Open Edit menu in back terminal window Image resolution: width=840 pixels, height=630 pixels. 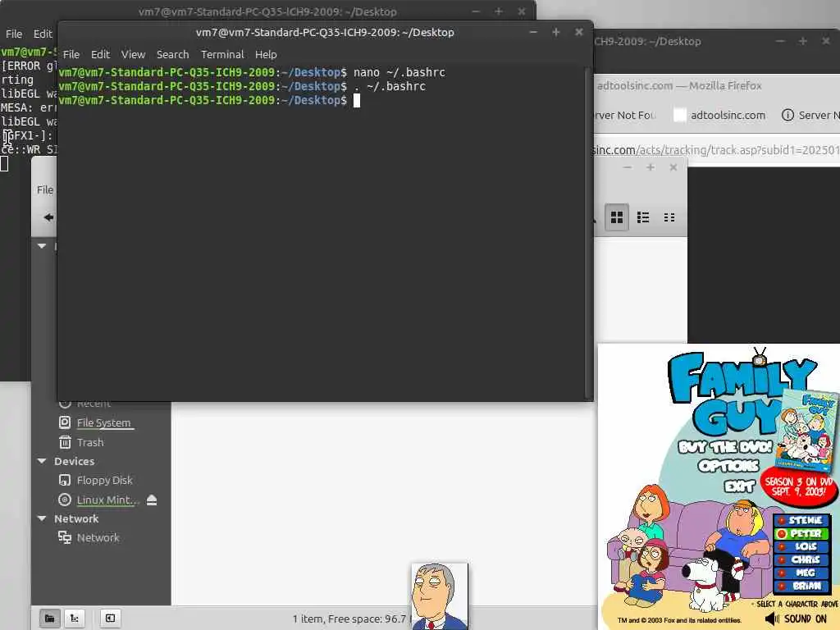coord(43,34)
